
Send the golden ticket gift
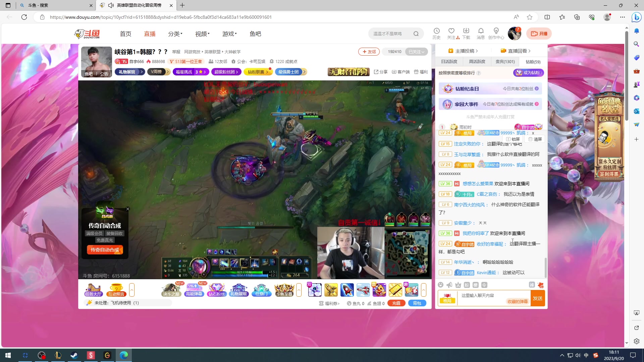tap(395, 290)
